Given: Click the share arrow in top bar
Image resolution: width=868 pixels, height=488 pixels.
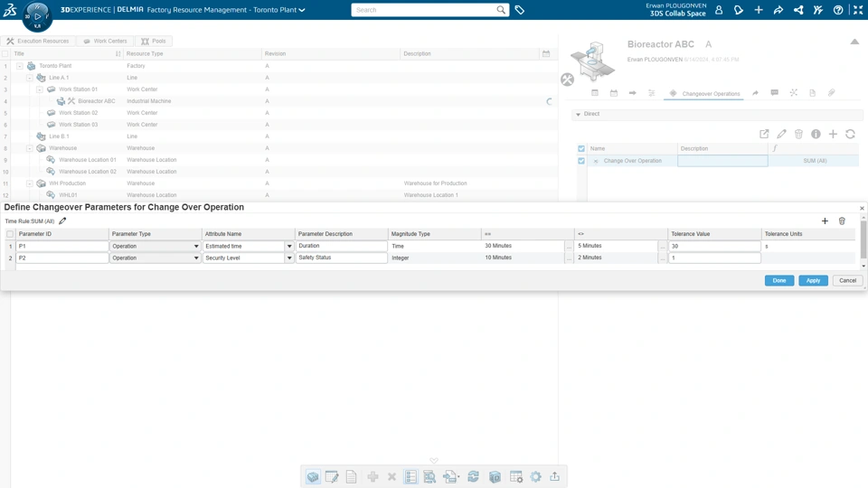Looking at the screenshot, I should pyautogui.click(x=778, y=10).
